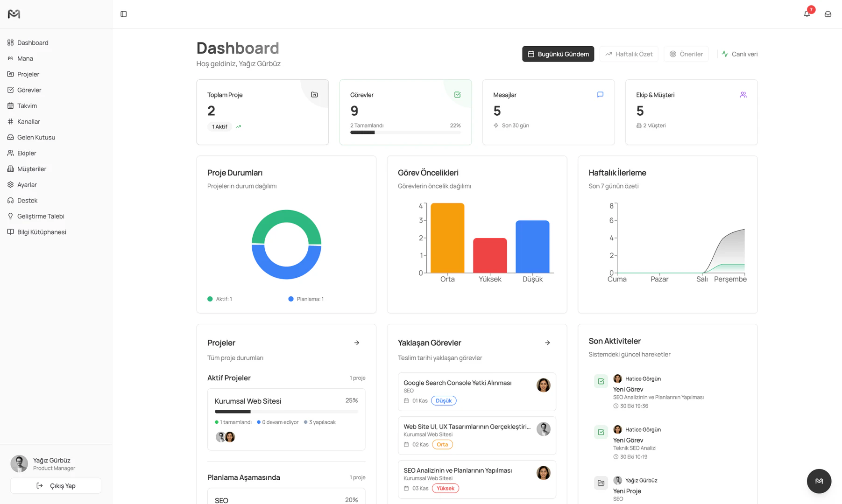Image resolution: width=842 pixels, height=504 pixels.
Task: Click the message icon in Mesajlar card
Action: click(600, 95)
